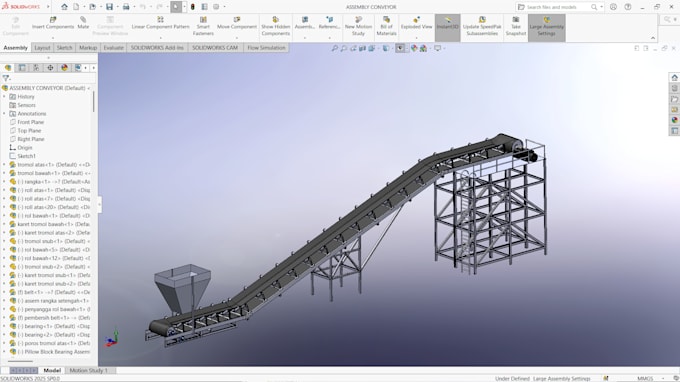Screen dimensions: 680x382
Task: Toggle the Select tool in title bar
Action: pos(176,7)
